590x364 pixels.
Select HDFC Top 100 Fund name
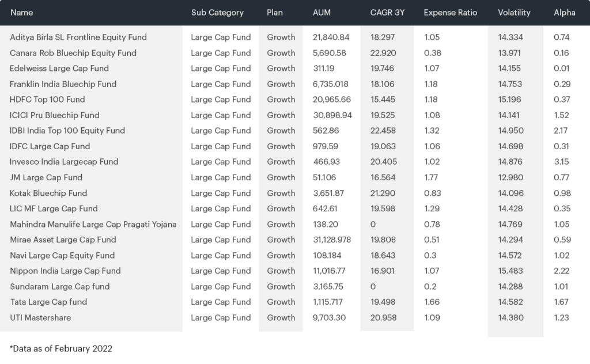[x=47, y=100]
